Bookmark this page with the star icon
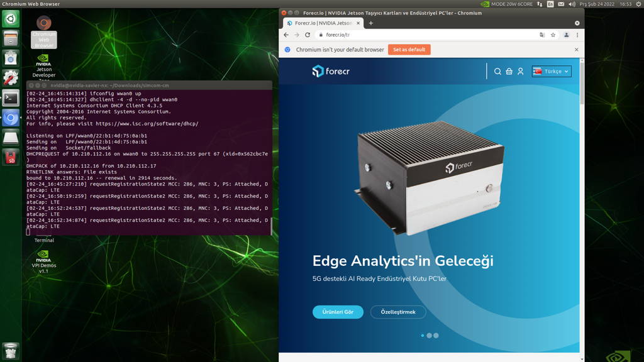Image resolution: width=644 pixels, height=362 pixels. pyautogui.click(x=553, y=35)
